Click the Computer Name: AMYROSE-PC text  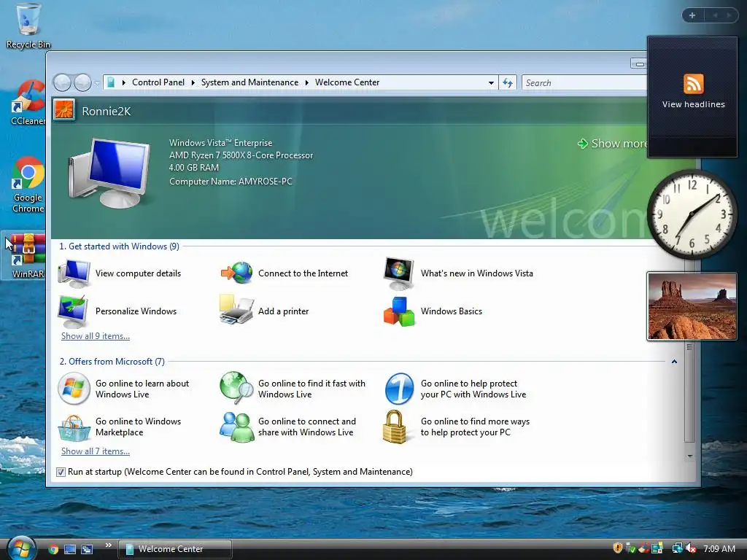tap(231, 182)
